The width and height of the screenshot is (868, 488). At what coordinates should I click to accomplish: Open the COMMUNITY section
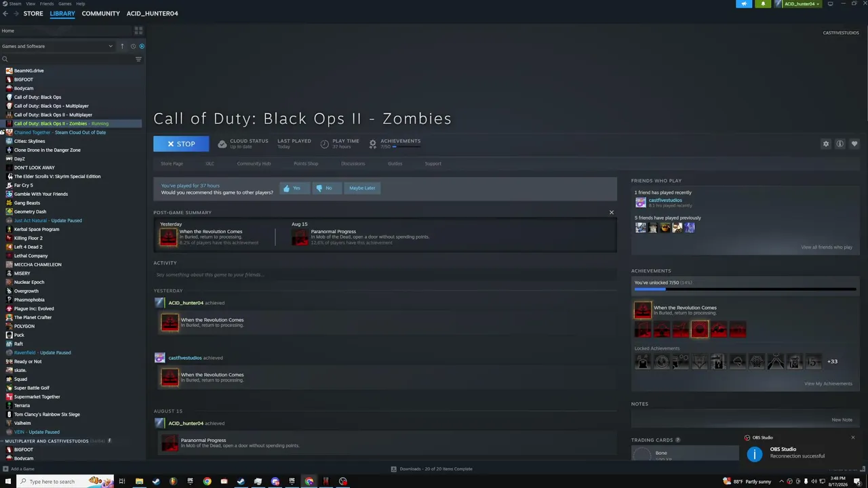click(x=100, y=14)
